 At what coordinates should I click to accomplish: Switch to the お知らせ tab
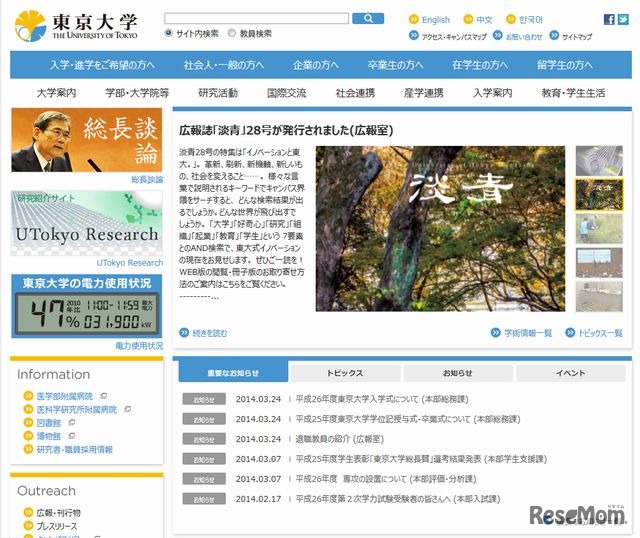point(458,373)
